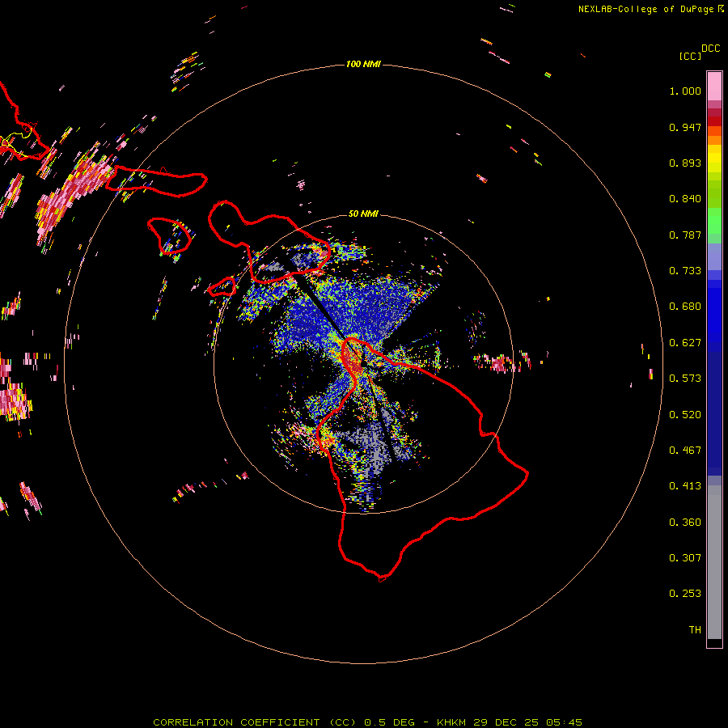Click the TH threshold legend label

pos(695,630)
